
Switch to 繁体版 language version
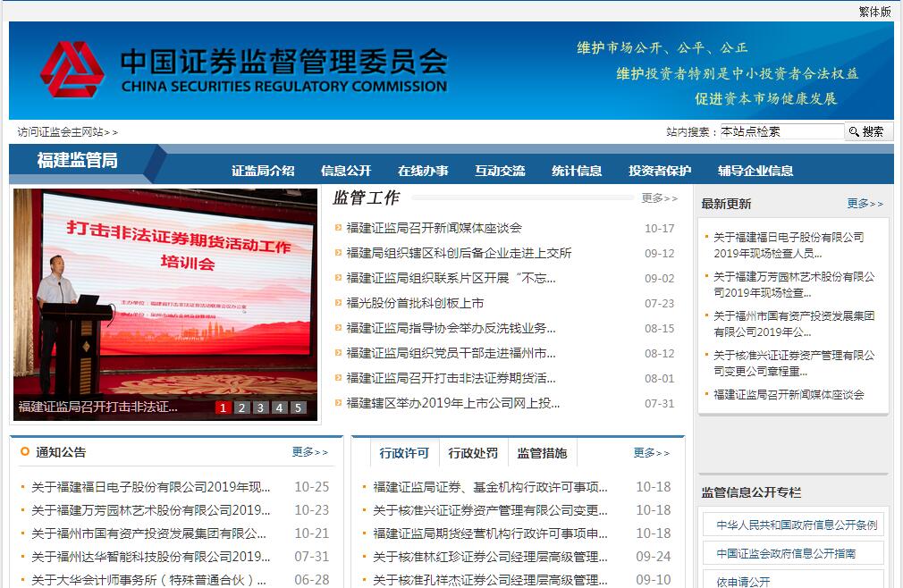pyautogui.click(x=874, y=12)
